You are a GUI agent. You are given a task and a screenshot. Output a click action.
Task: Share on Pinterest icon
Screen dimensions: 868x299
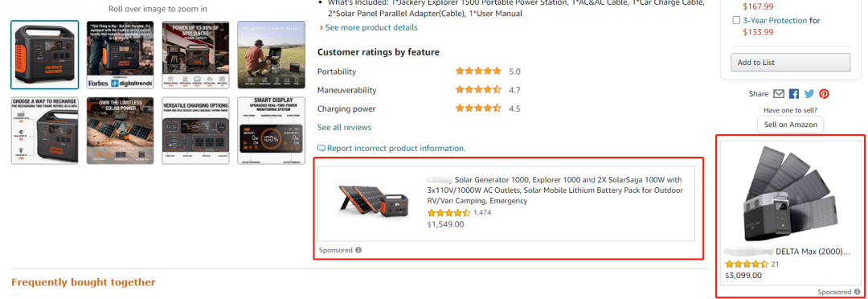click(x=825, y=94)
